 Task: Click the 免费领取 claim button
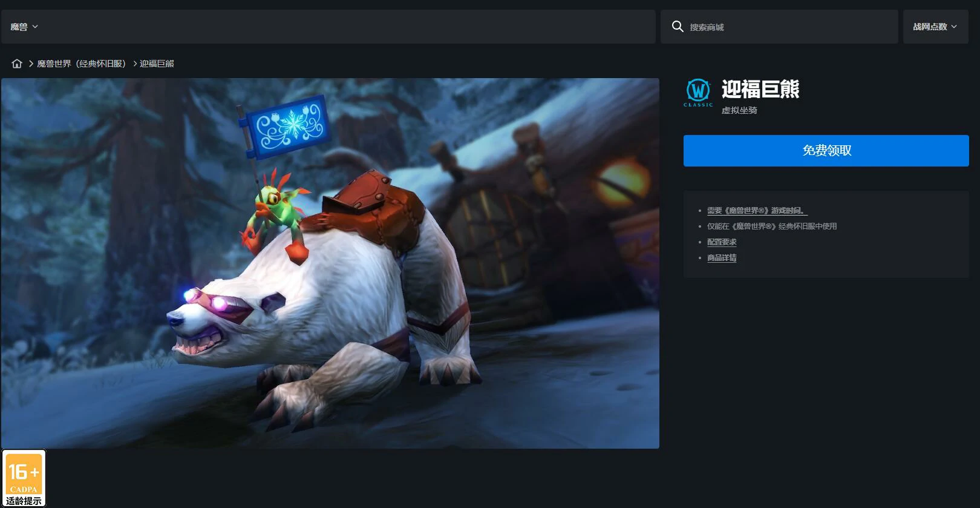pyautogui.click(x=826, y=151)
